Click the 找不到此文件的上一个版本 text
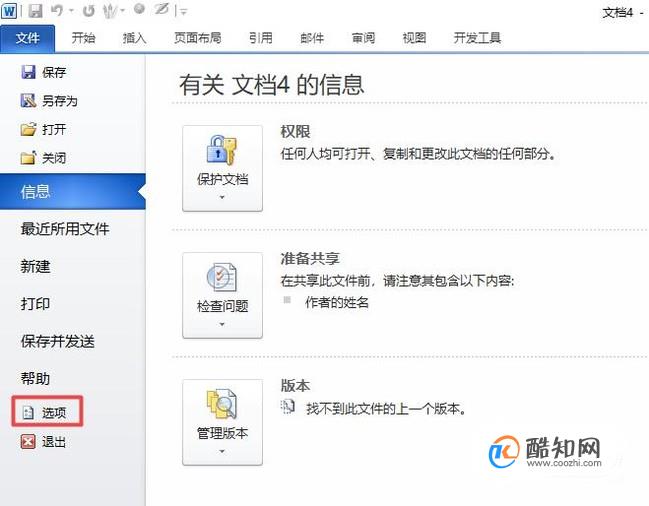Viewport: 649px width, 506px height. pyautogui.click(x=386, y=409)
